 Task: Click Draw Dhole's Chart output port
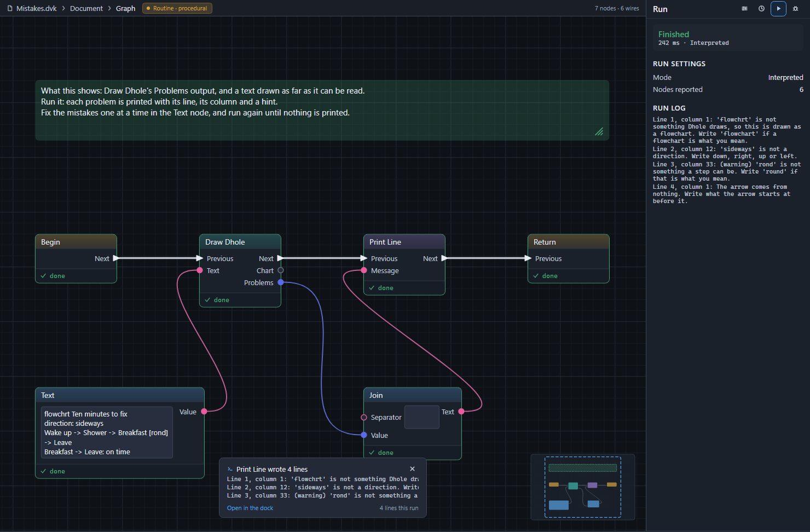point(281,270)
